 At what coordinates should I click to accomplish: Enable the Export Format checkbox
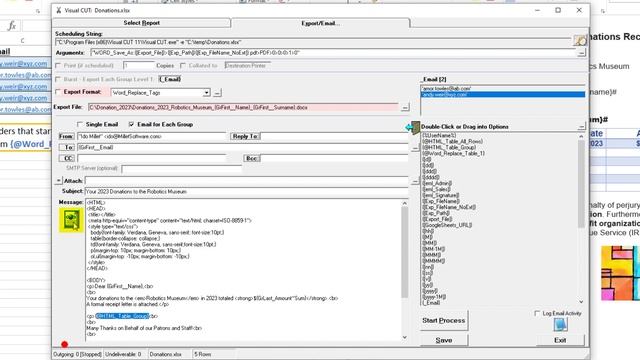pyautogui.click(x=58, y=92)
